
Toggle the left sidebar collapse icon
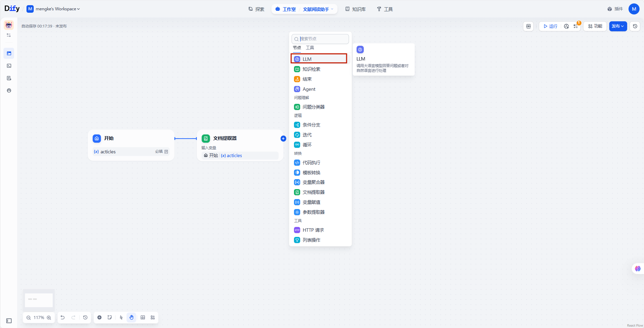click(9, 321)
